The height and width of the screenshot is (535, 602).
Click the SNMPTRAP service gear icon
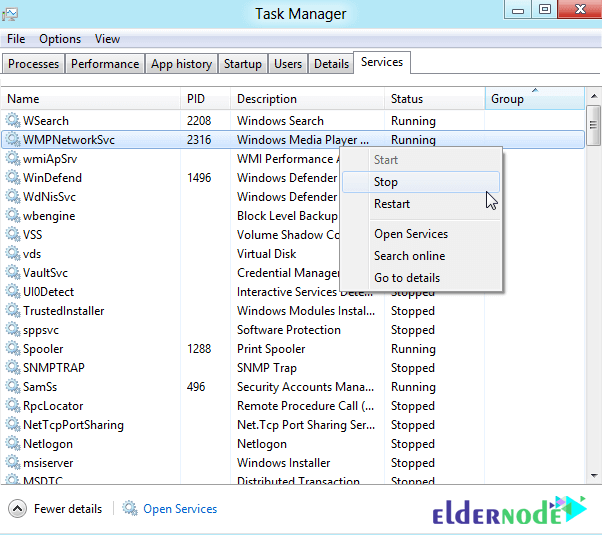(13, 368)
